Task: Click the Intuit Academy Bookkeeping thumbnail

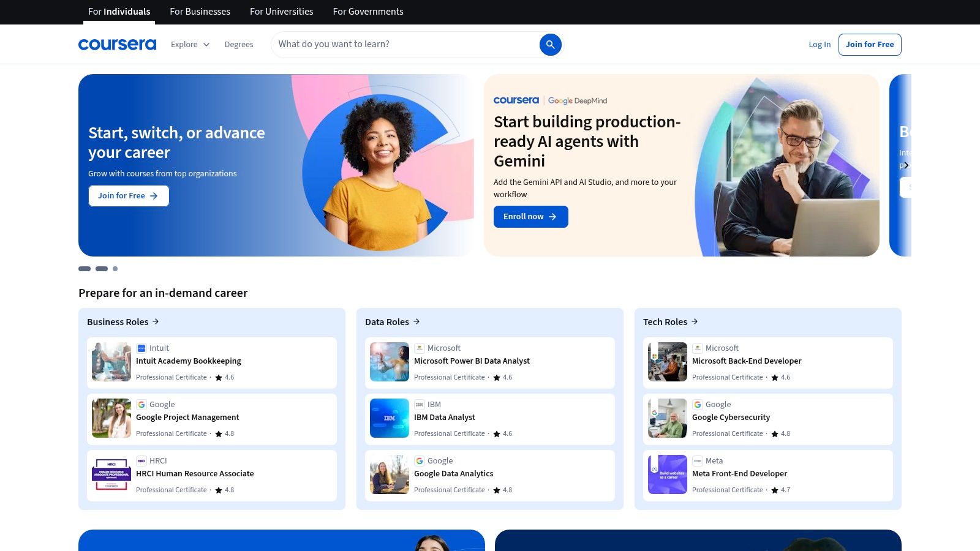Action: [111, 362]
